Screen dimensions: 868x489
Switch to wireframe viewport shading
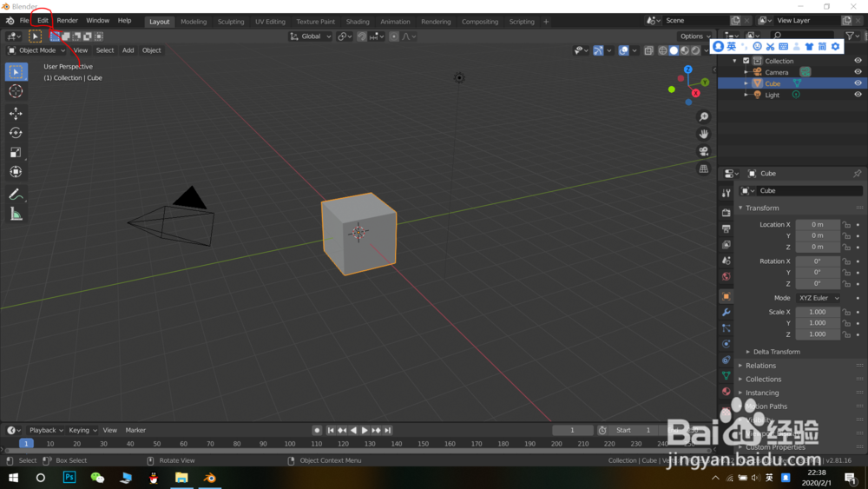coord(662,50)
